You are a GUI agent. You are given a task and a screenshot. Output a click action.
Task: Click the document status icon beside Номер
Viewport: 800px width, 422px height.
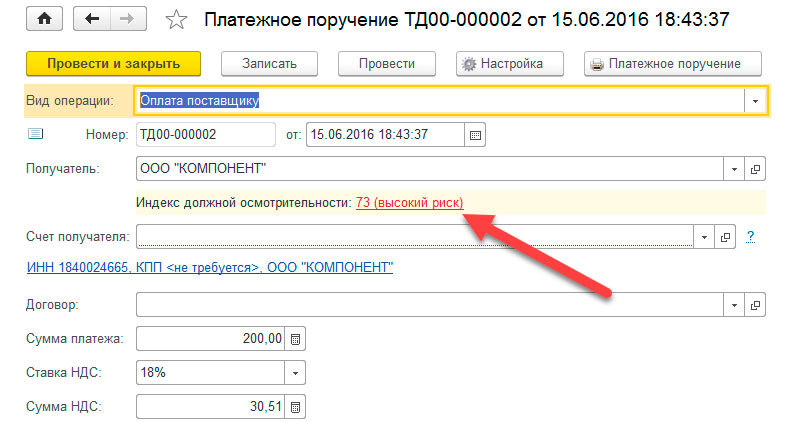point(35,133)
